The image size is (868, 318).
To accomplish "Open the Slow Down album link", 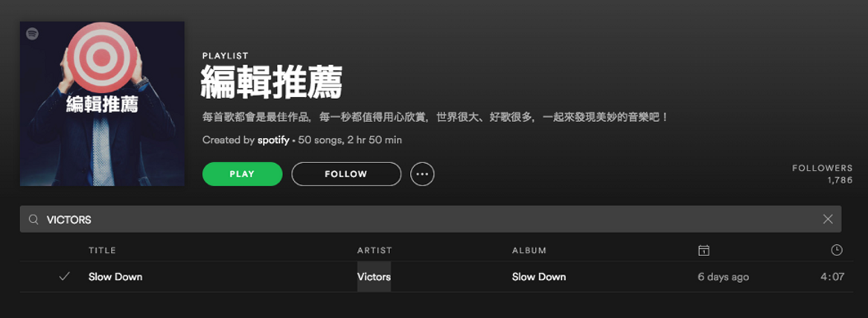I will (539, 276).
